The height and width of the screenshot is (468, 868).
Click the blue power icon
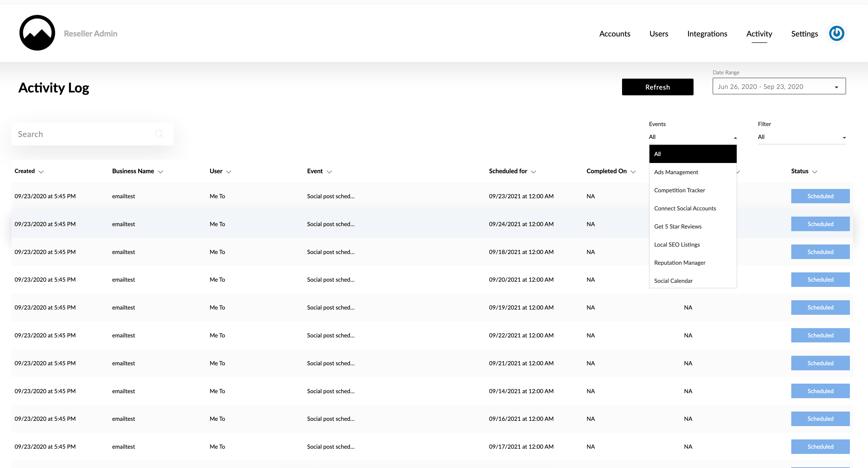tap(836, 33)
